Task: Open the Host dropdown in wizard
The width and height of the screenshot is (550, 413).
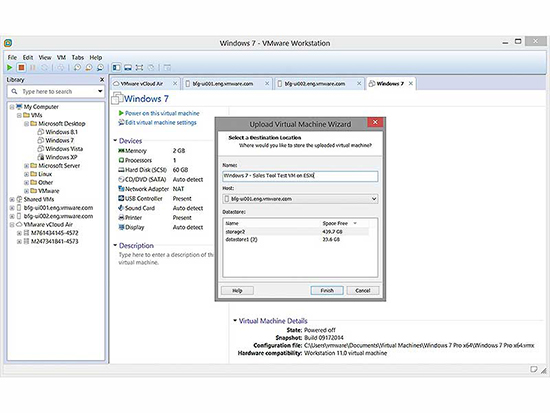Action: (x=374, y=199)
